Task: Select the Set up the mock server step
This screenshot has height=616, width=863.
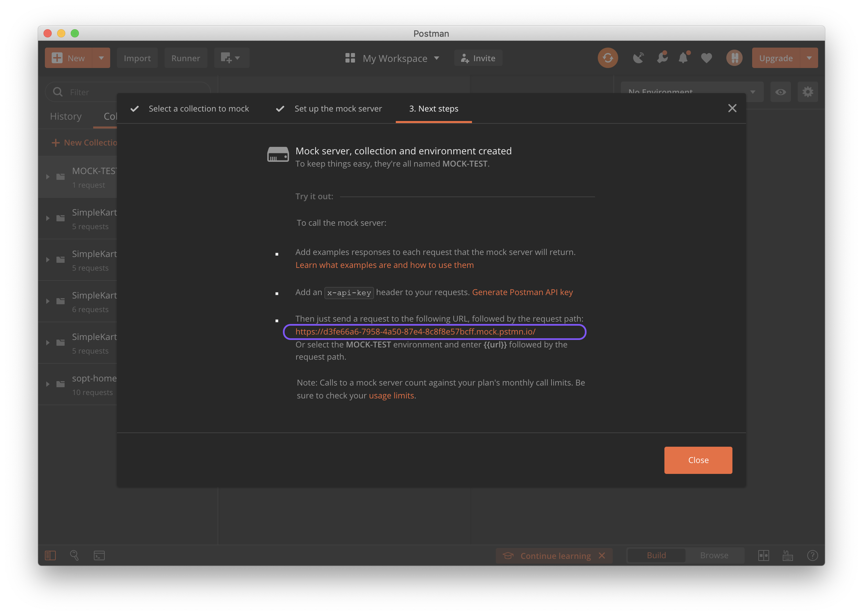Action: tap(338, 109)
